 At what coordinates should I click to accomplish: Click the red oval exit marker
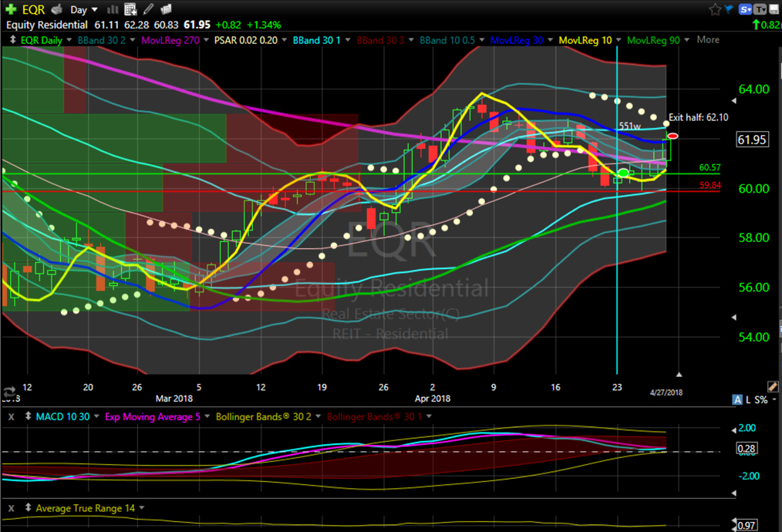coord(672,136)
